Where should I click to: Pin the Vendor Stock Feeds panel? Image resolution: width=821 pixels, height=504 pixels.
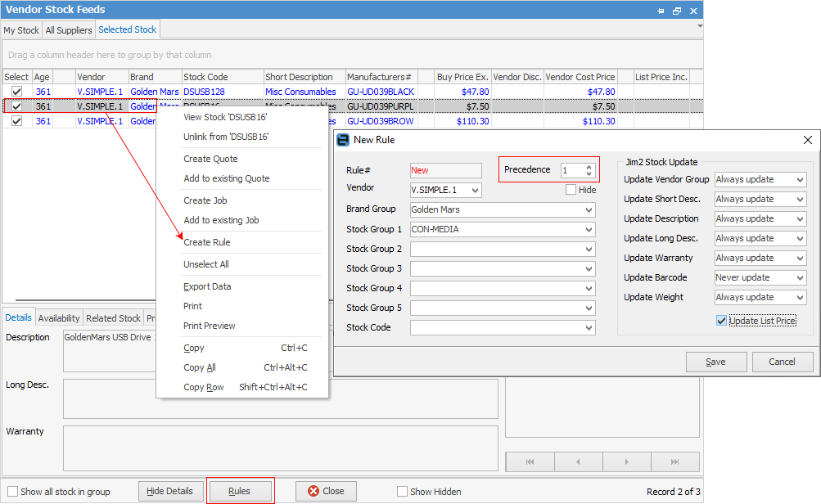[661, 11]
